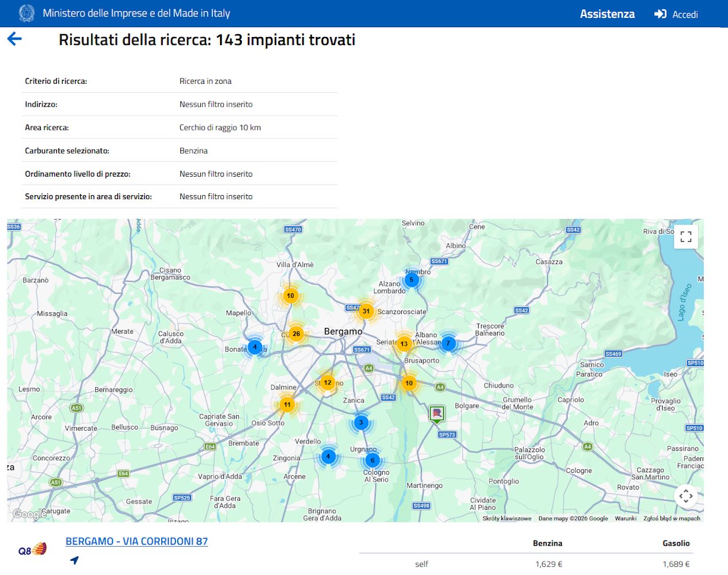The image size is (728, 575).
Task: Click the cluster marker with 31 stations
Action: click(366, 311)
